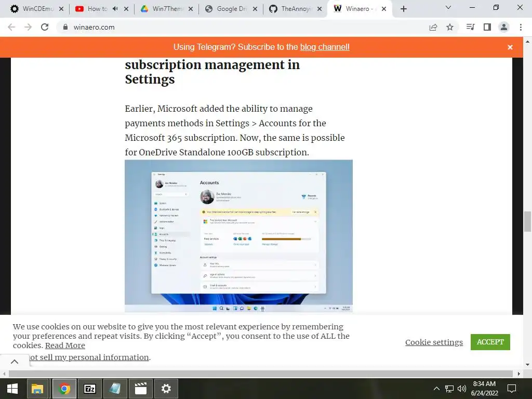
Task: Open the volume control tray icon
Action: point(461,389)
